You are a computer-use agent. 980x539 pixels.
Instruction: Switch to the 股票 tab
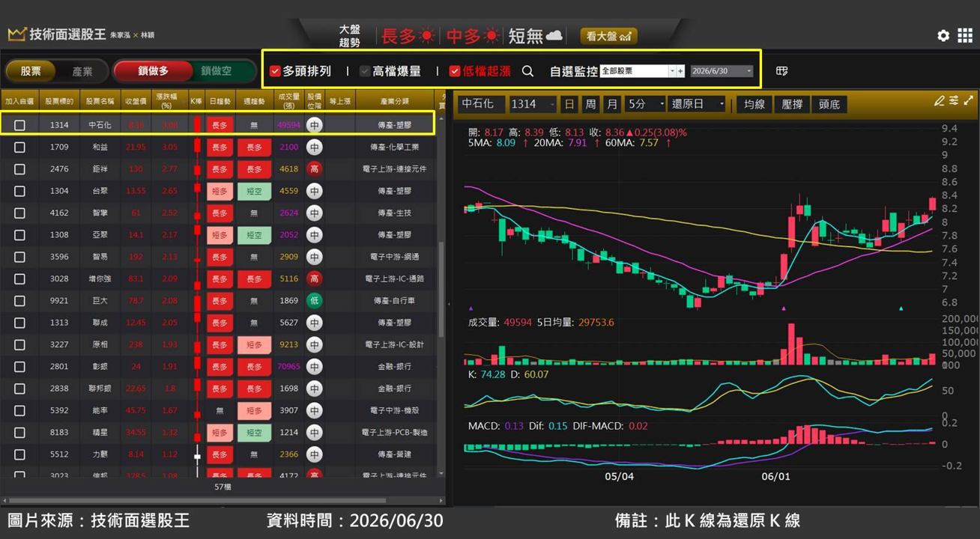pyautogui.click(x=31, y=71)
